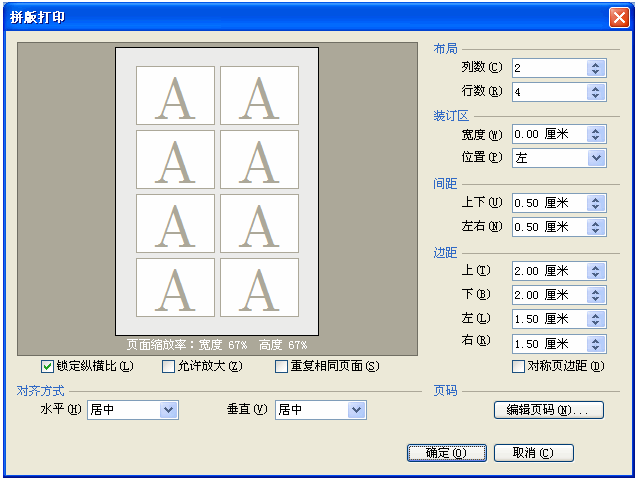Screen dimensions: 638x480
Task: Enable the 允许放大 checkbox
Action: [x=169, y=366]
